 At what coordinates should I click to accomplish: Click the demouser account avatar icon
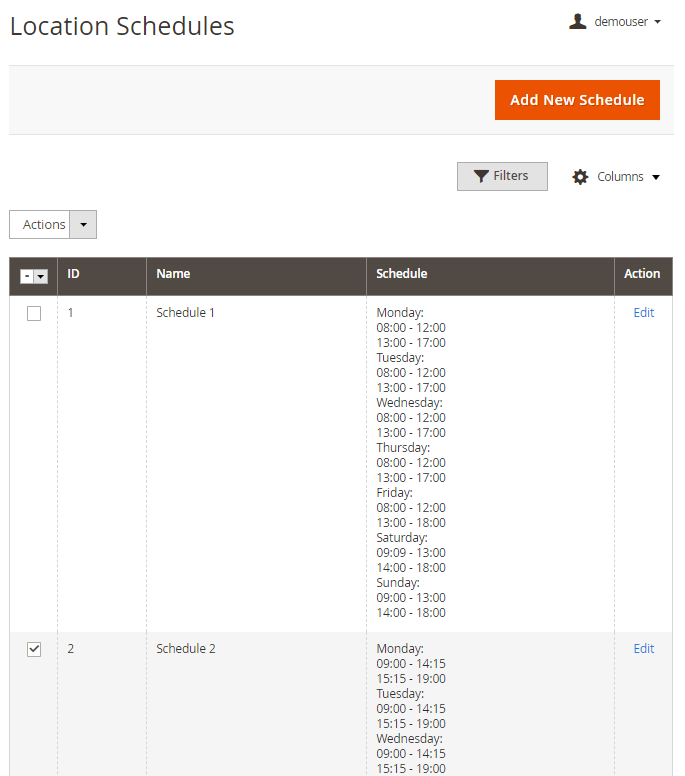pos(577,22)
